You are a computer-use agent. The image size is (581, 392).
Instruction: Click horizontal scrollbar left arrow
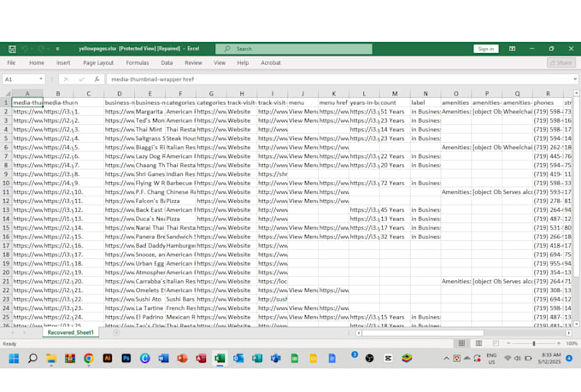358,333
